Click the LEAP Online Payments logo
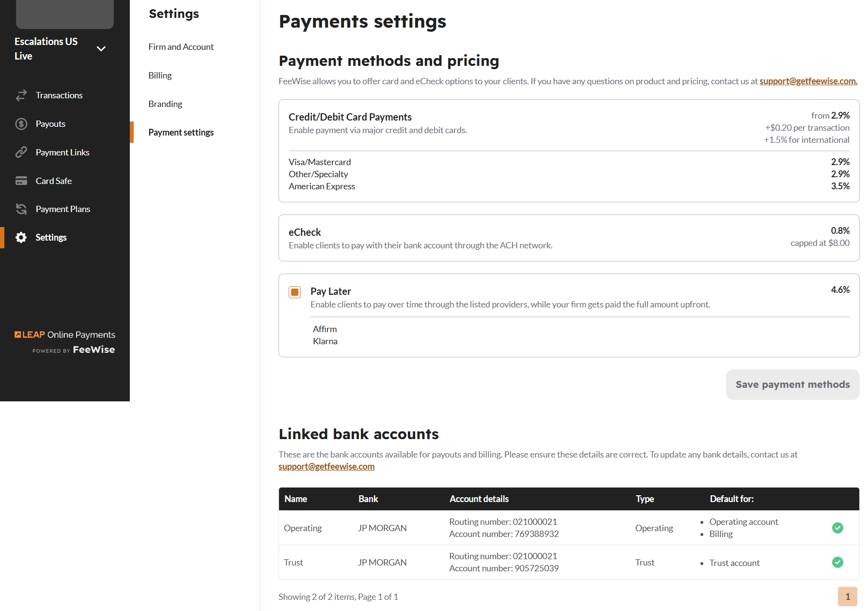 [65, 341]
